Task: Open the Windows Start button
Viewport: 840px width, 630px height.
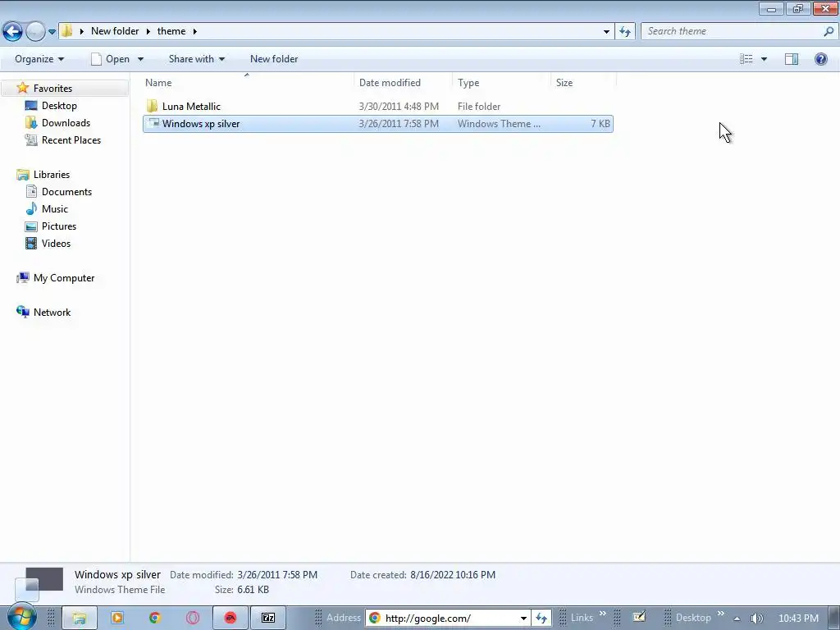Action: tap(22, 617)
